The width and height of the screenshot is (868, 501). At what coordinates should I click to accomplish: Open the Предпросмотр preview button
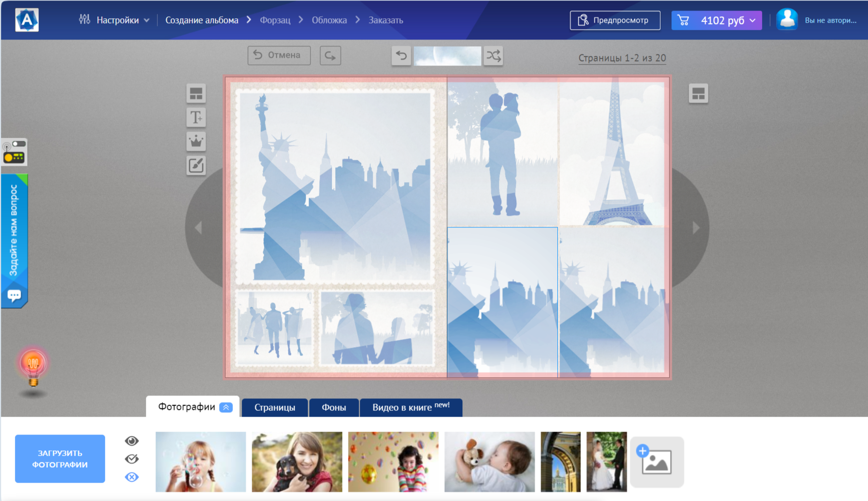(x=615, y=20)
